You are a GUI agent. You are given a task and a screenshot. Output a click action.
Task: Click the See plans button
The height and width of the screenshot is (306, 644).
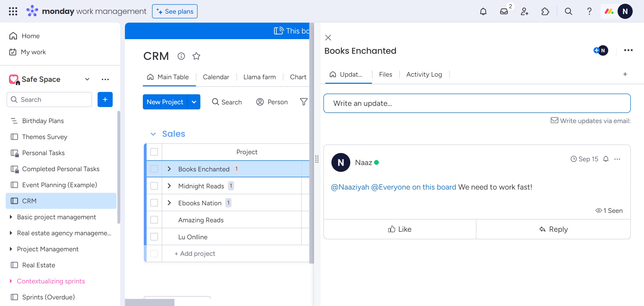pyautogui.click(x=175, y=12)
